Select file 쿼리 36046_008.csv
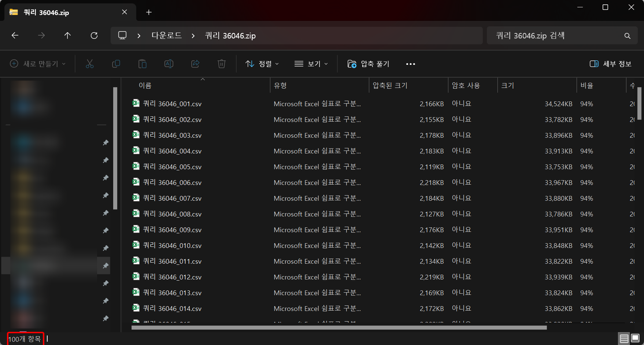 [x=172, y=214]
